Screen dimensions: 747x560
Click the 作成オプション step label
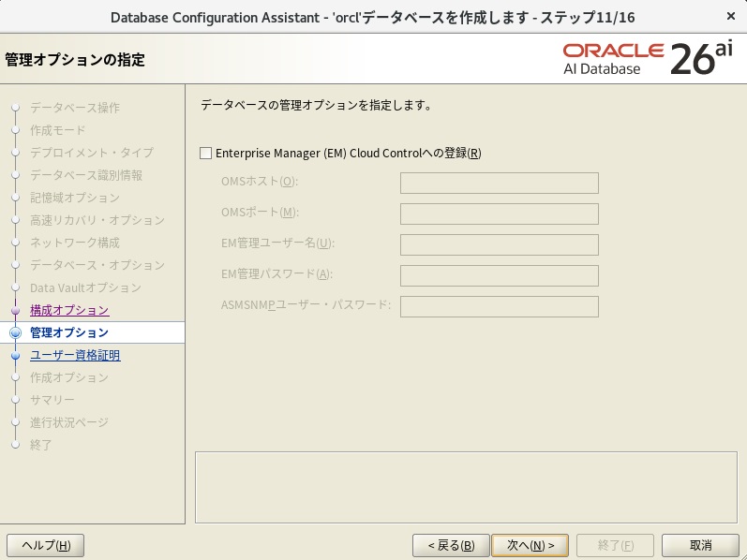(x=69, y=377)
